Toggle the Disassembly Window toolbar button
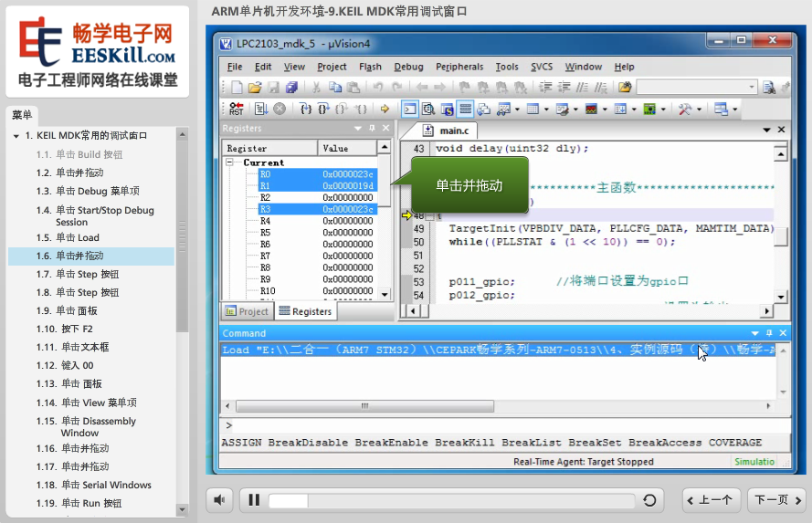This screenshot has height=523, width=812. [x=428, y=109]
